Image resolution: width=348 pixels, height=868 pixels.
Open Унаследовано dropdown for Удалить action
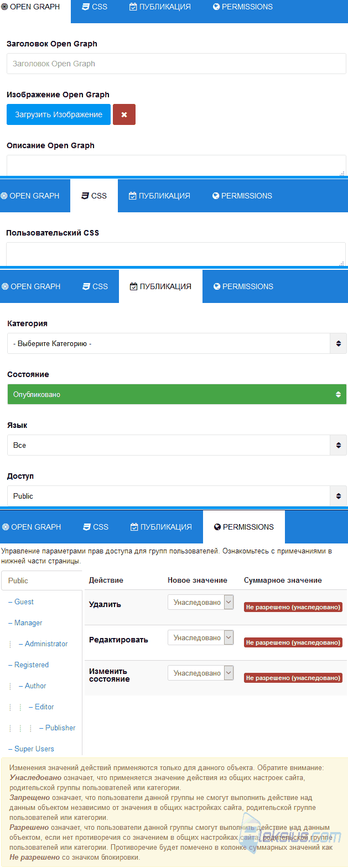pos(201,602)
